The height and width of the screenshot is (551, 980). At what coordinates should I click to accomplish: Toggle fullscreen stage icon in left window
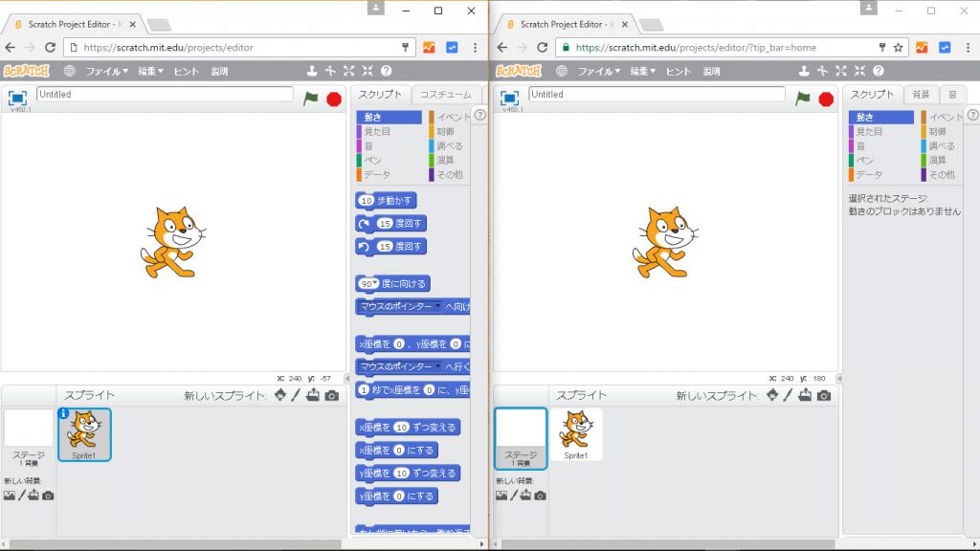[17, 99]
